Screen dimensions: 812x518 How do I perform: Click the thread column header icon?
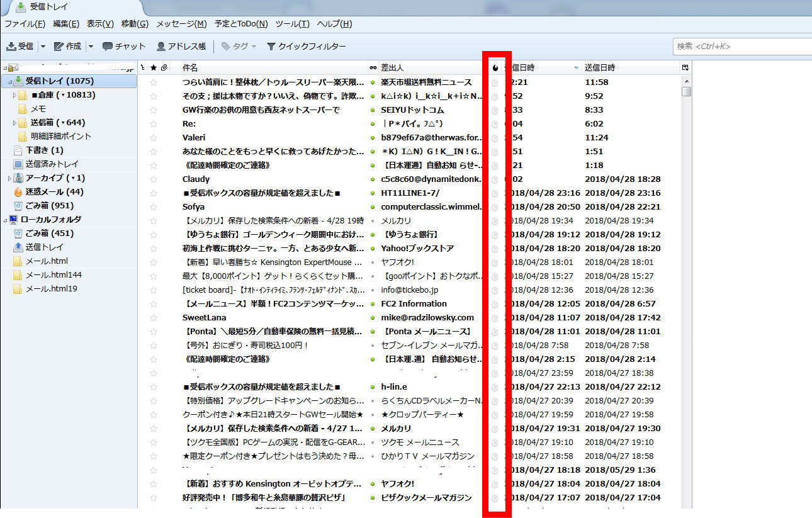143,67
